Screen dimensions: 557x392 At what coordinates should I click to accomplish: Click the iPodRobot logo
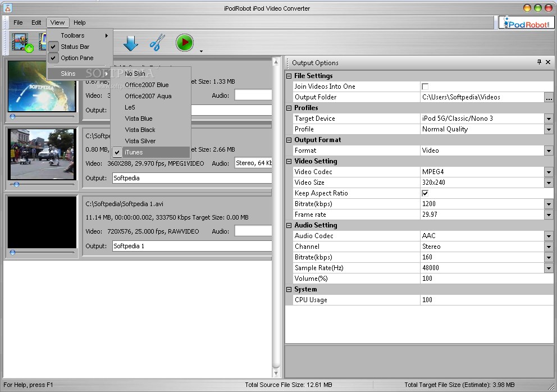(527, 22)
